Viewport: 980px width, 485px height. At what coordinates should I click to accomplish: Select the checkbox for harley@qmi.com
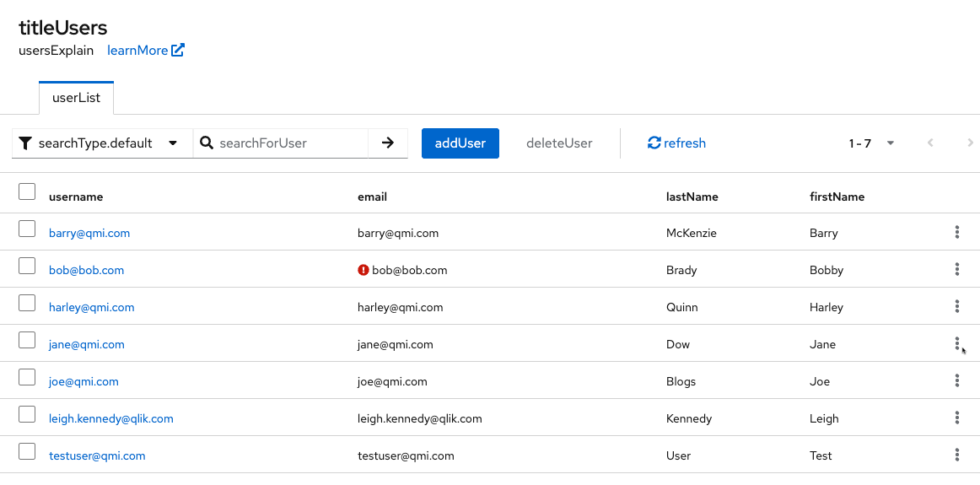(27, 303)
